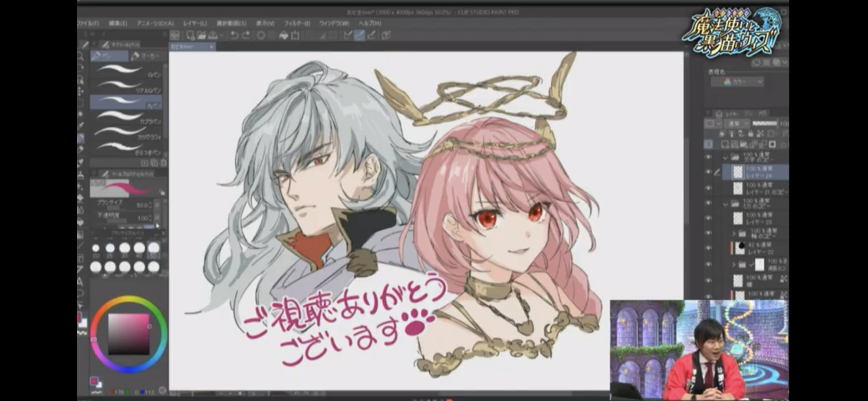Select the rectangle Selection tool
868x401 pixels.
coord(81,103)
